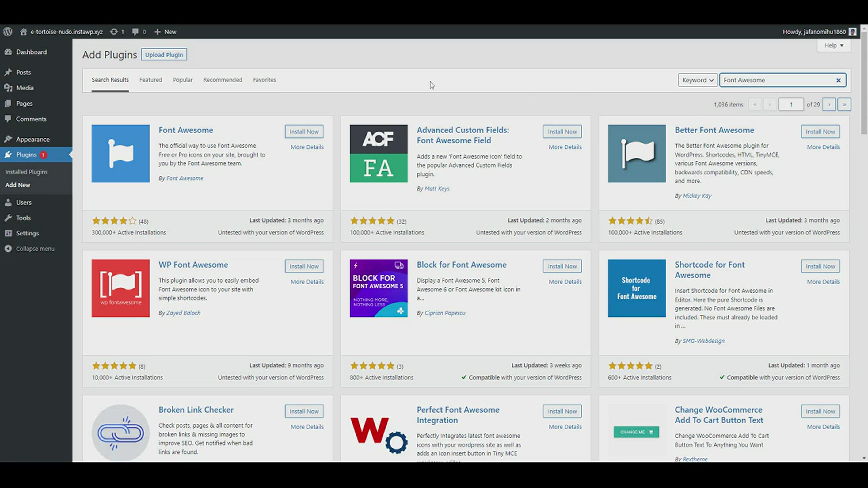This screenshot has width=868, height=488.
Task: Install Advanced Custom Fields Font Awesome Field
Action: 562,131
